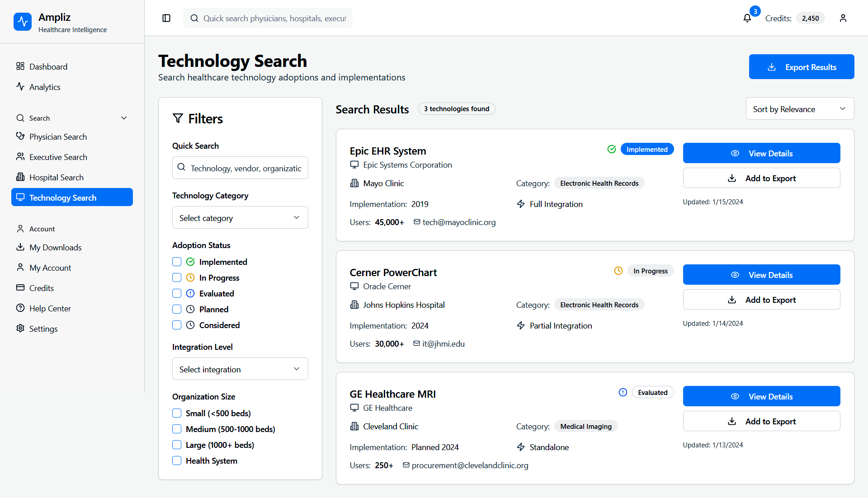This screenshot has width=868, height=498.
Task: Check the In Progress adoption filter
Action: (177, 277)
